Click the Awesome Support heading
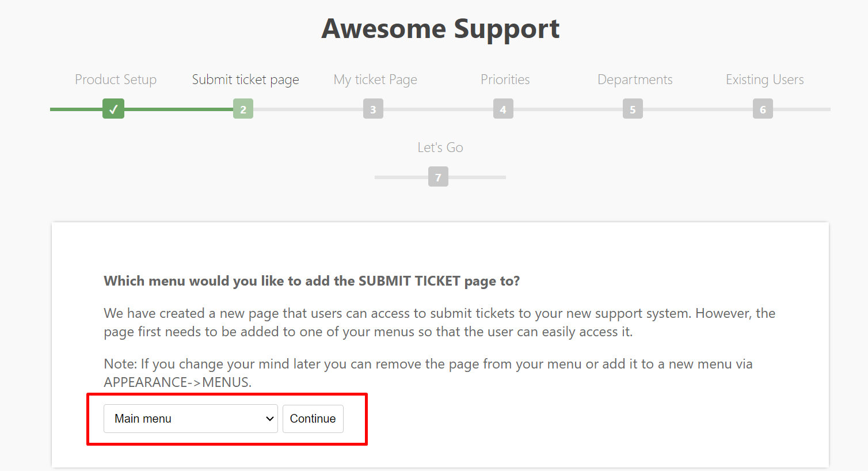868x471 pixels. [440, 28]
